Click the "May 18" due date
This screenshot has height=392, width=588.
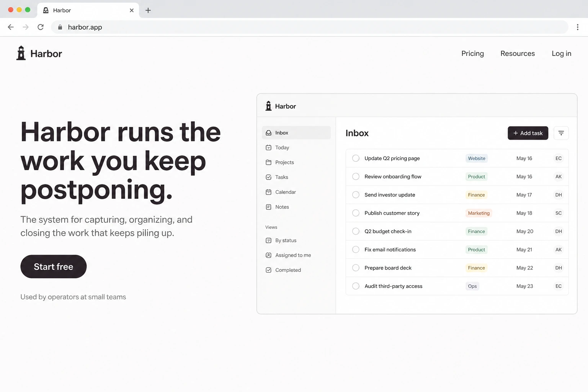tap(524, 213)
